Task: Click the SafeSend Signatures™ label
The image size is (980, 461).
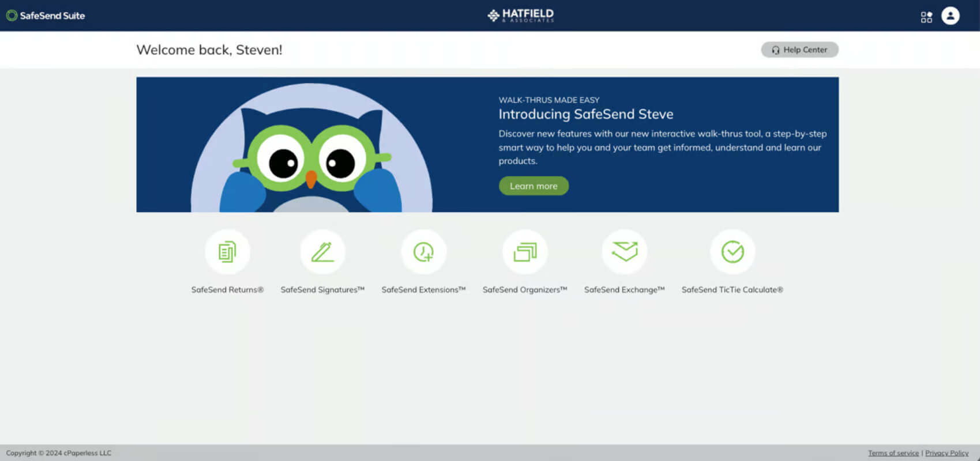Action: pos(322,290)
